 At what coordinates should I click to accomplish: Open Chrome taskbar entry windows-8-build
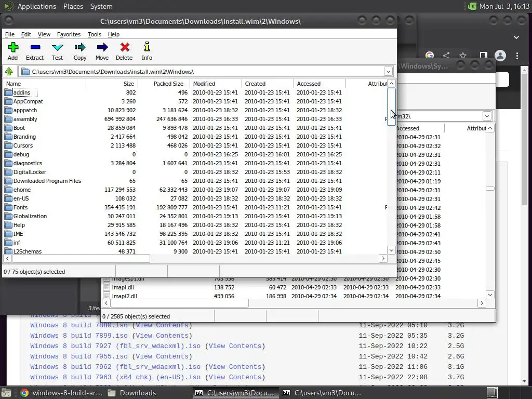click(x=61, y=393)
